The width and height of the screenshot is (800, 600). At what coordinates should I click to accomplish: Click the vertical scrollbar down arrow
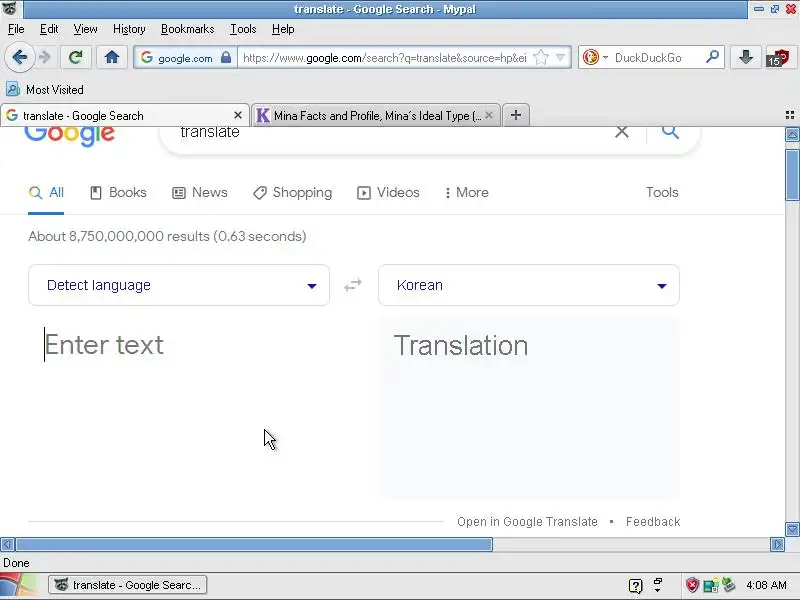point(792,529)
